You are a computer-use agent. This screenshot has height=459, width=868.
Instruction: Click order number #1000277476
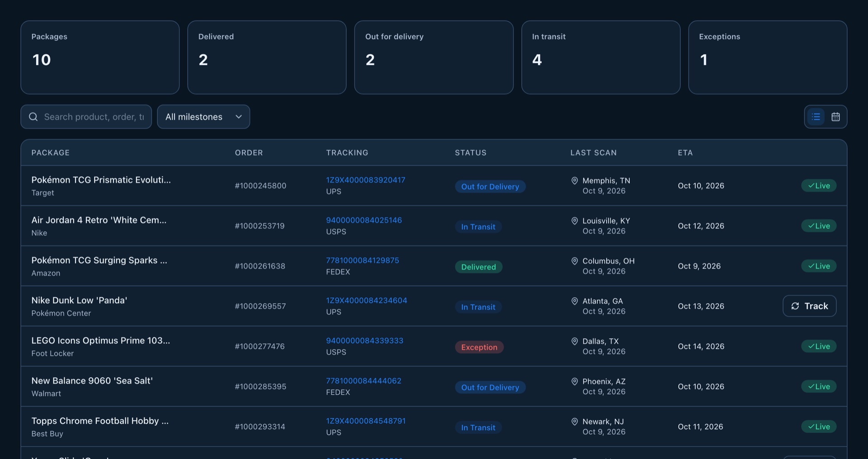coord(259,347)
